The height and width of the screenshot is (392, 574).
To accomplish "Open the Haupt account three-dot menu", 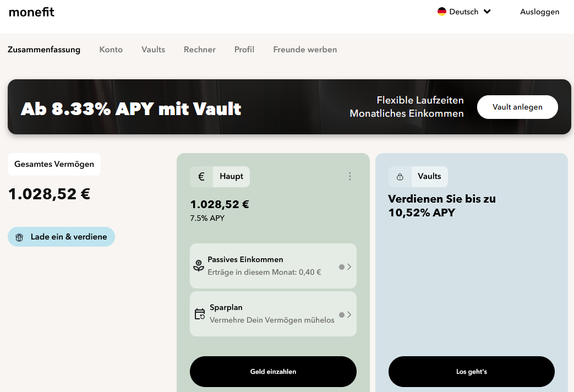I will [x=349, y=176].
